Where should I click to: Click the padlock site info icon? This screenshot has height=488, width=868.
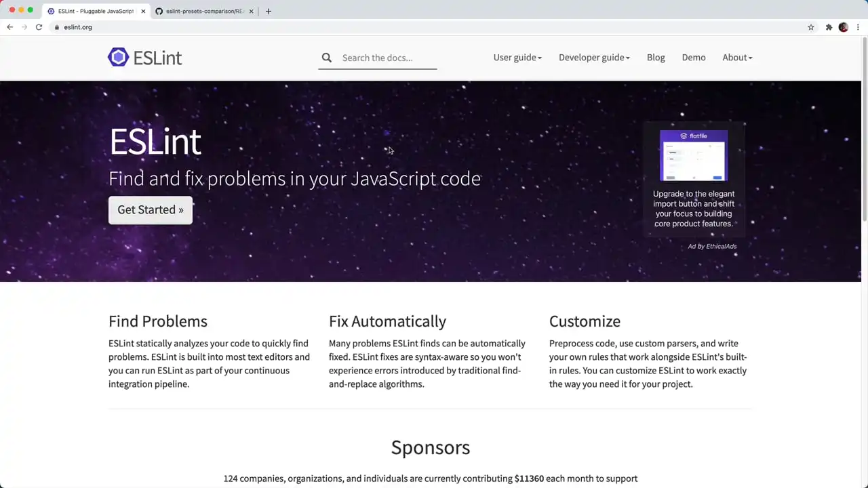(x=57, y=27)
